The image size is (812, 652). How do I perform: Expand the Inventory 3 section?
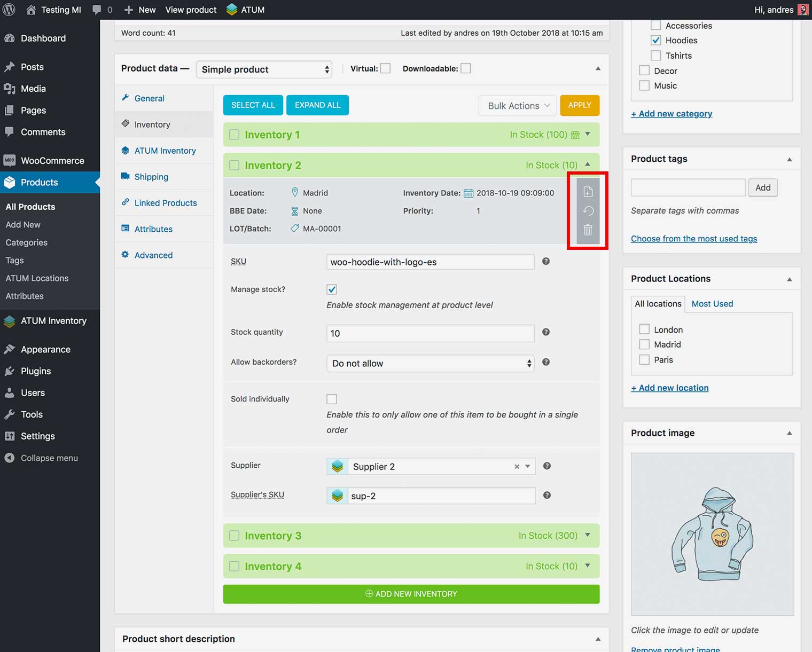point(588,535)
